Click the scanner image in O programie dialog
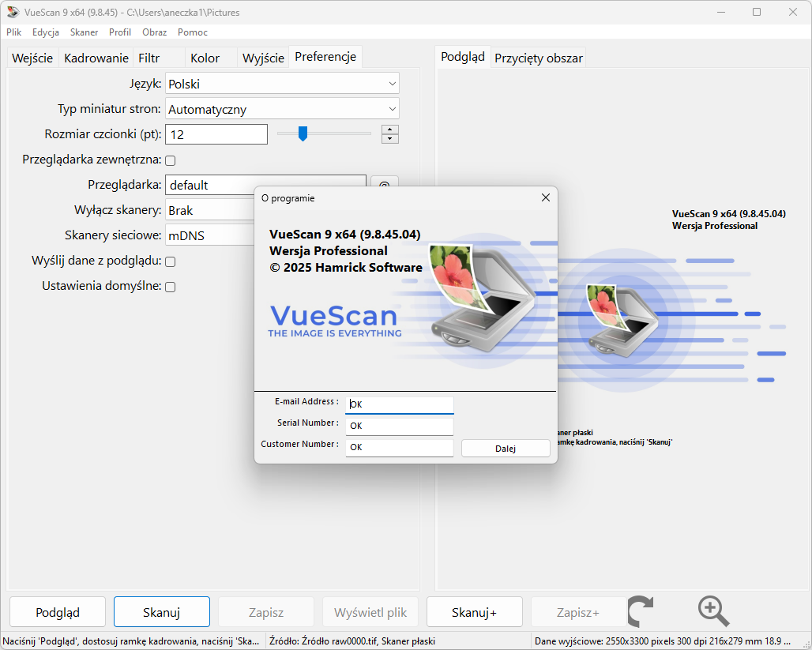 tap(482, 298)
